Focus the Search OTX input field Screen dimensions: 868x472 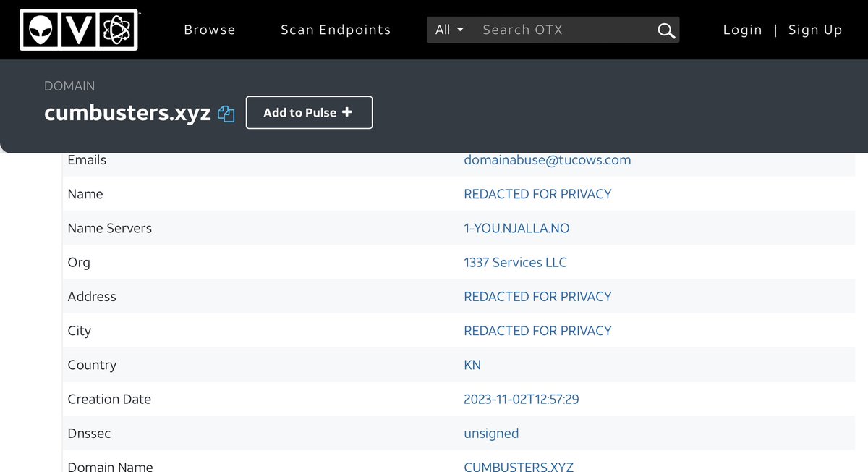click(x=564, y=30)
